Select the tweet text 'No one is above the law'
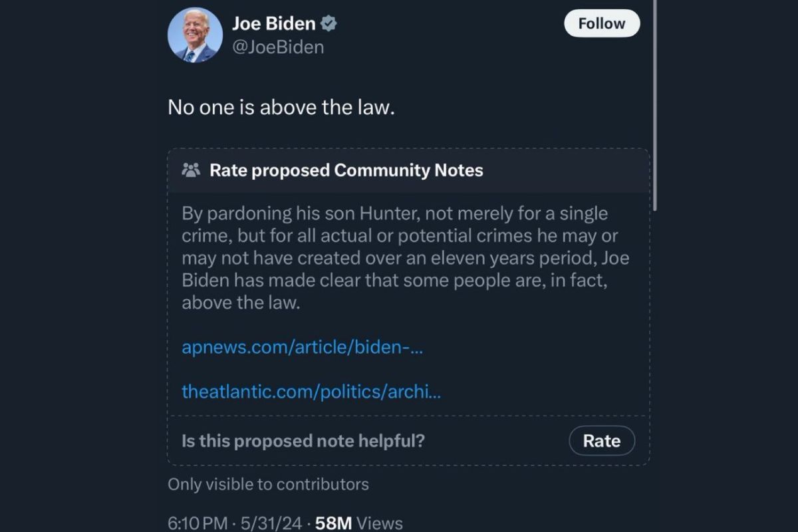Image resolution: width=798 pixels, height=532 pixels. pyautogui.click(x=279, y=107)
